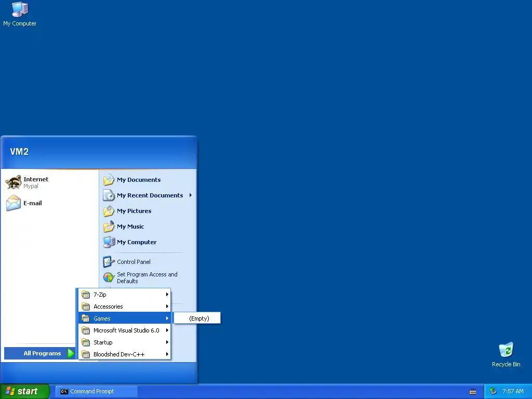Viewport: 532px width, 399px height.
Task: Open the Startup menu entry
Action: click(x=124, y=342)
